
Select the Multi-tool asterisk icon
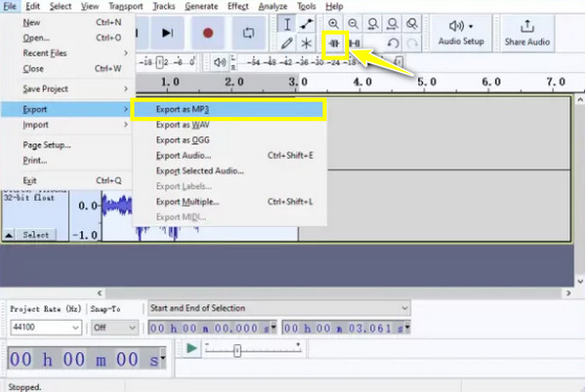[306, 44]
